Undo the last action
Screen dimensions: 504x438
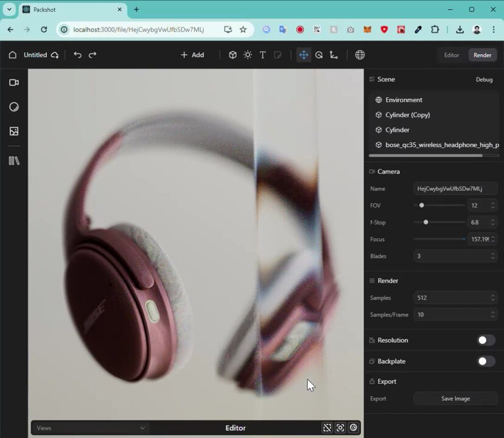click(x=77, y=55)
